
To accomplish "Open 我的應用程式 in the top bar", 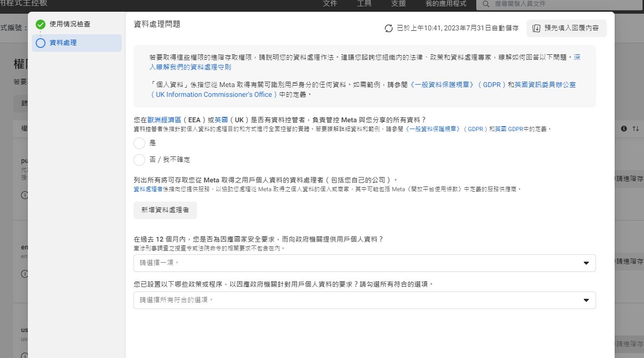I will pyautogui.click(x=446, y=4).
